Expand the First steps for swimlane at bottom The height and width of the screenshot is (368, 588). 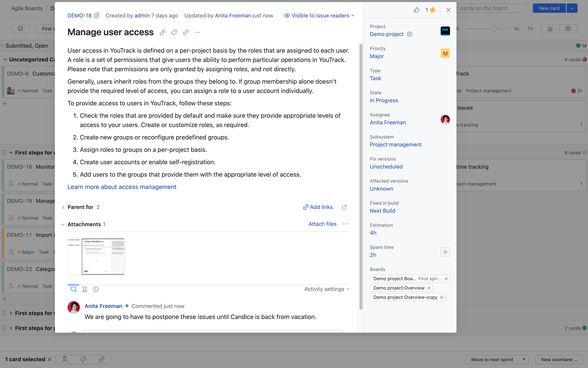pos(11,328)
